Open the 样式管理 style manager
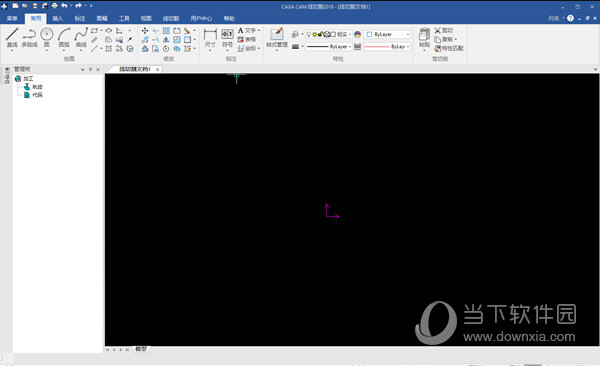 point(277,38)
